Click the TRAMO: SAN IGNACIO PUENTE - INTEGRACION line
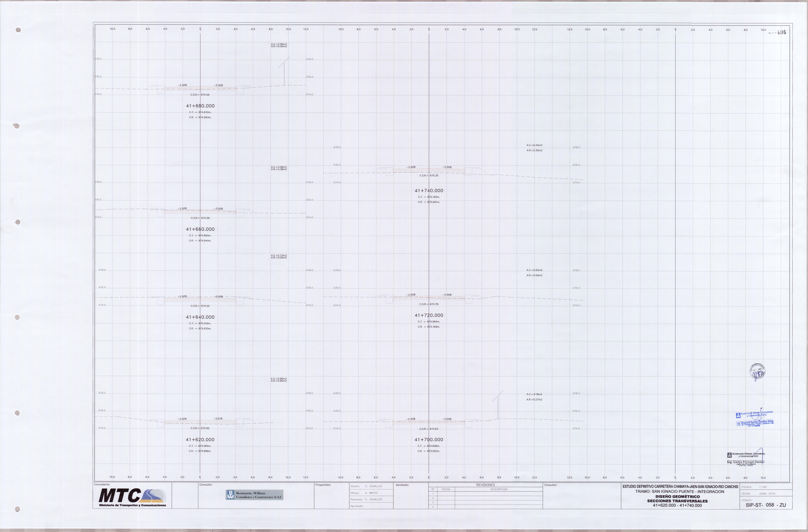Viewport: 808px width, 532px height. 680,492
